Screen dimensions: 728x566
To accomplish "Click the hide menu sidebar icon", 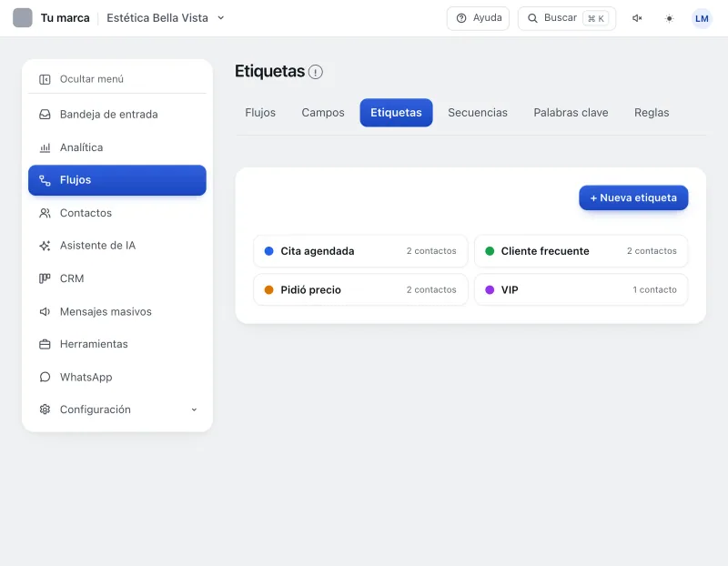I will [45, 79].
